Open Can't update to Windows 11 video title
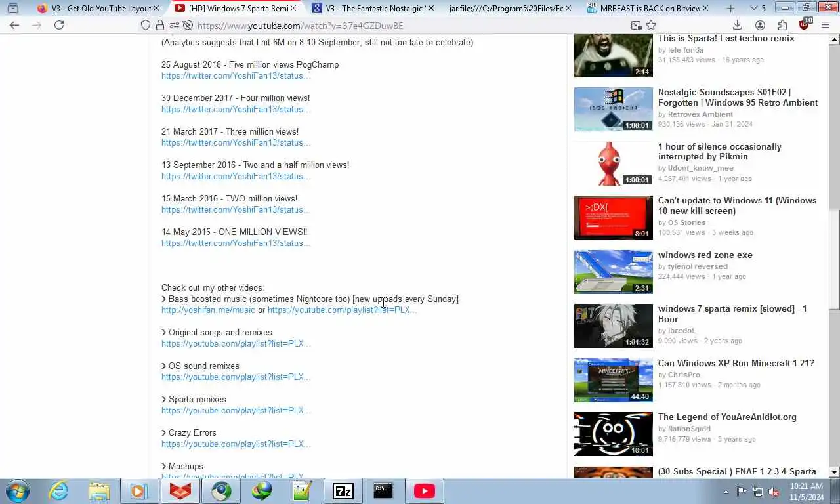The height and width of the screenshot is (504, 840). 738,205
